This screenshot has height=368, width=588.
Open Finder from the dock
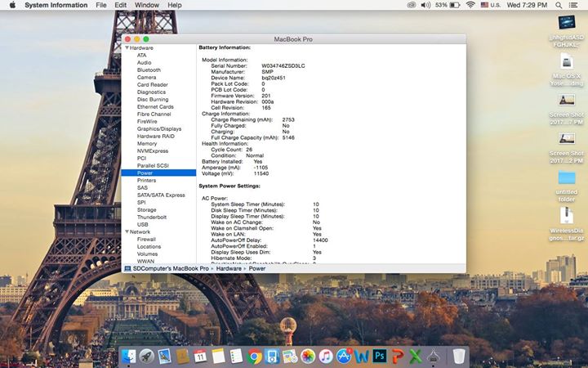pyautogui.click(x=129, y=356)
